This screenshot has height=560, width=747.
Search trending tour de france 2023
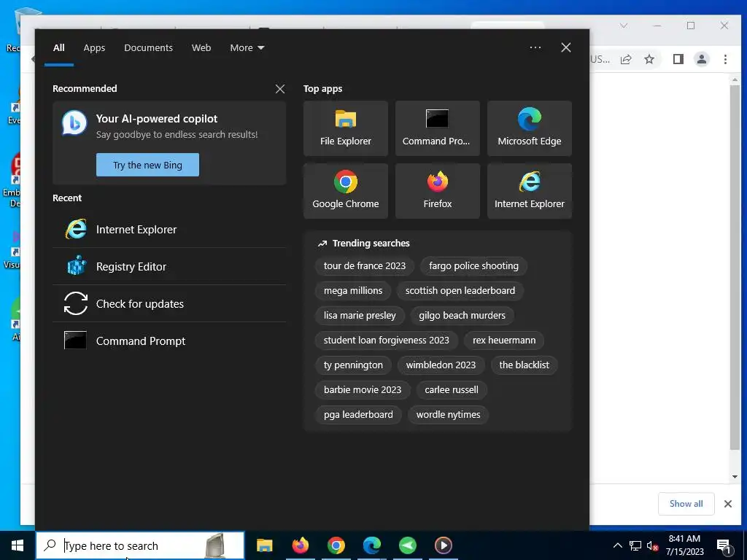pos(365,265)
